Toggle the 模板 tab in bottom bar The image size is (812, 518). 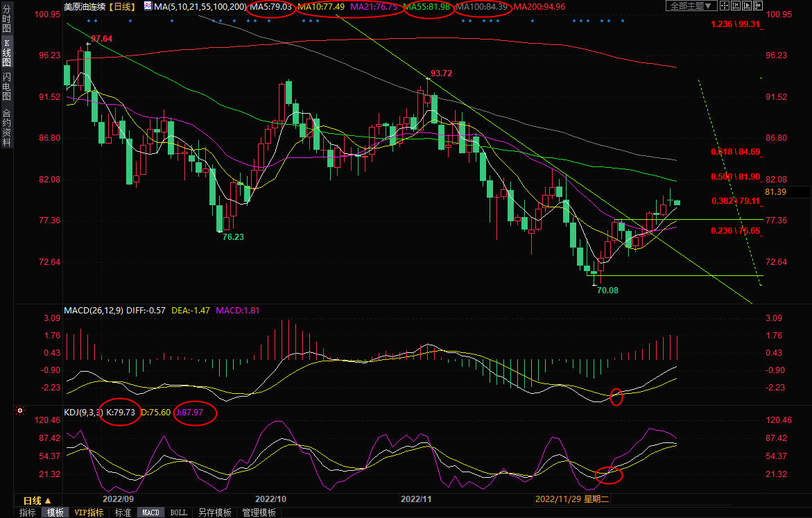click(55, 512)
